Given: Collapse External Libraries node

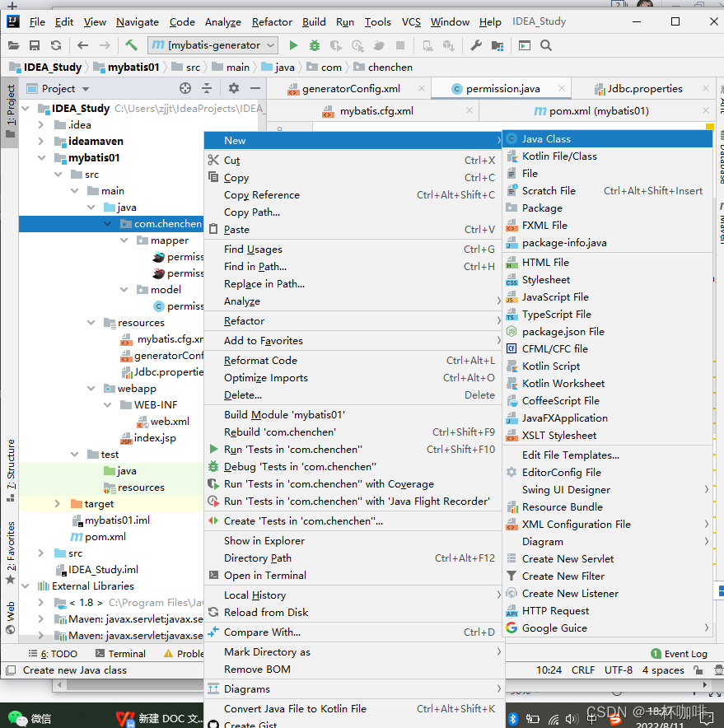Looking at the screenshot, I should 25,586.
